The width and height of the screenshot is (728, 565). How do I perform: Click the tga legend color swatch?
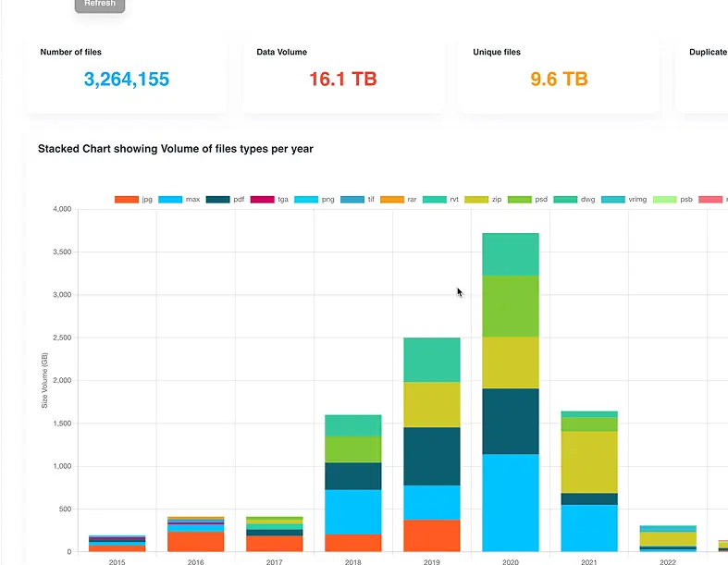[262, 199]
